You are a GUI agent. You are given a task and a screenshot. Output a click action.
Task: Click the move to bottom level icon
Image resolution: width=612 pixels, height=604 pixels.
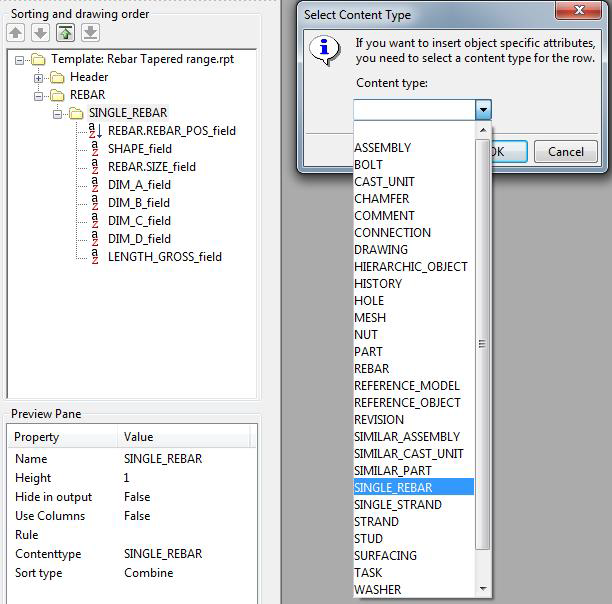[90, 33]
